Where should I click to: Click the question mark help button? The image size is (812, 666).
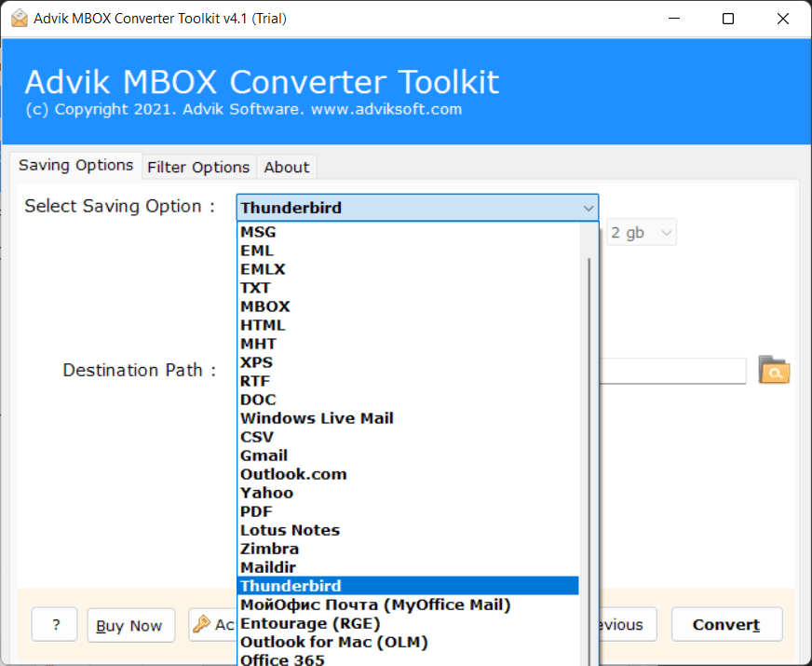54,625
